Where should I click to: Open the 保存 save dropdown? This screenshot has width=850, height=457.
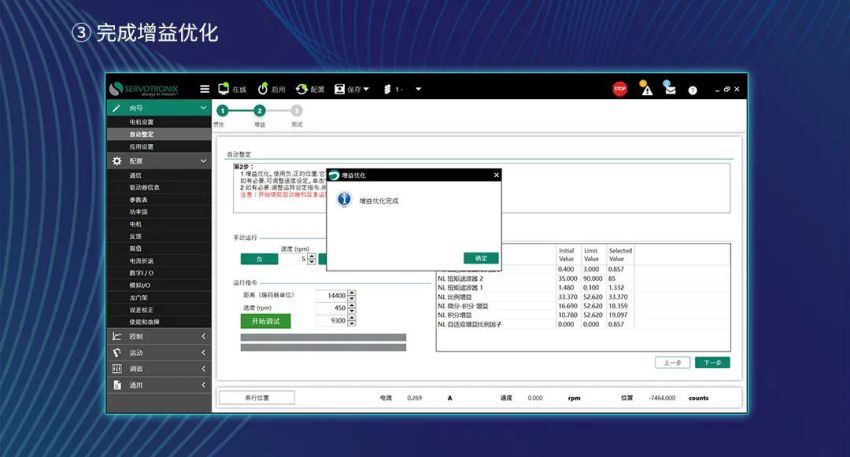[x=352, y=89]
